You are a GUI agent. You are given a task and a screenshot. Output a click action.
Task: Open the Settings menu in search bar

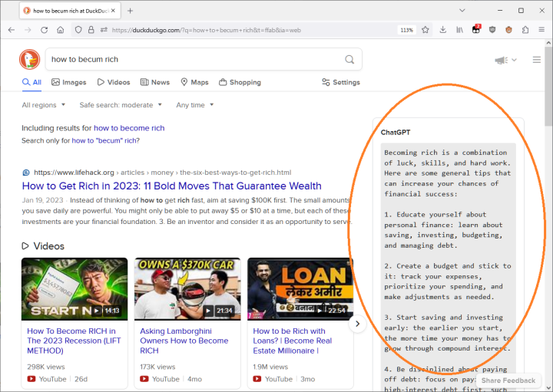pyautogui.click(x=340, y=82)
